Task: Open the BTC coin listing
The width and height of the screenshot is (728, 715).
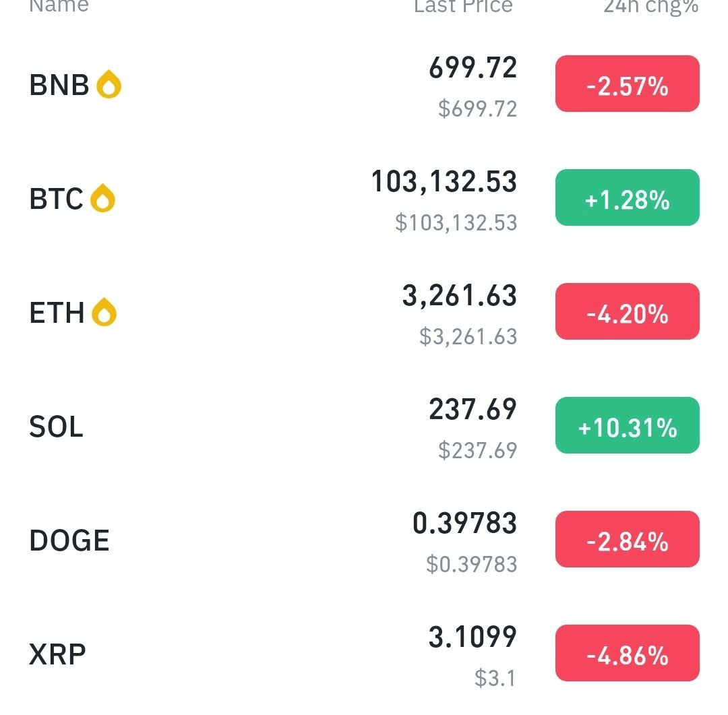Action: coord(364,198)
